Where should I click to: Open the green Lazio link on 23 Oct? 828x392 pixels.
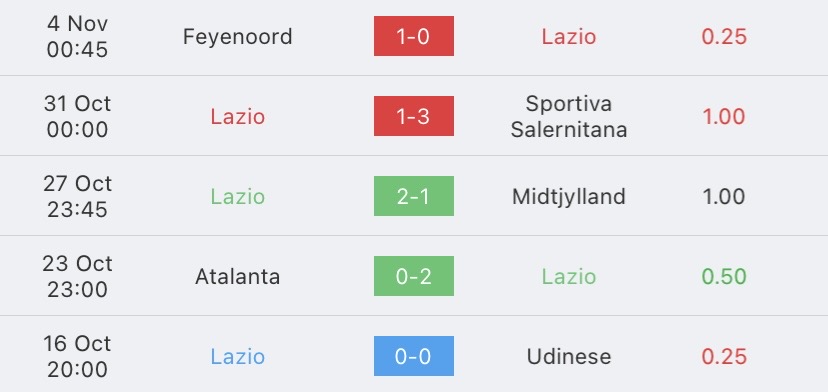pyautogui.click(x=569, y=277)
